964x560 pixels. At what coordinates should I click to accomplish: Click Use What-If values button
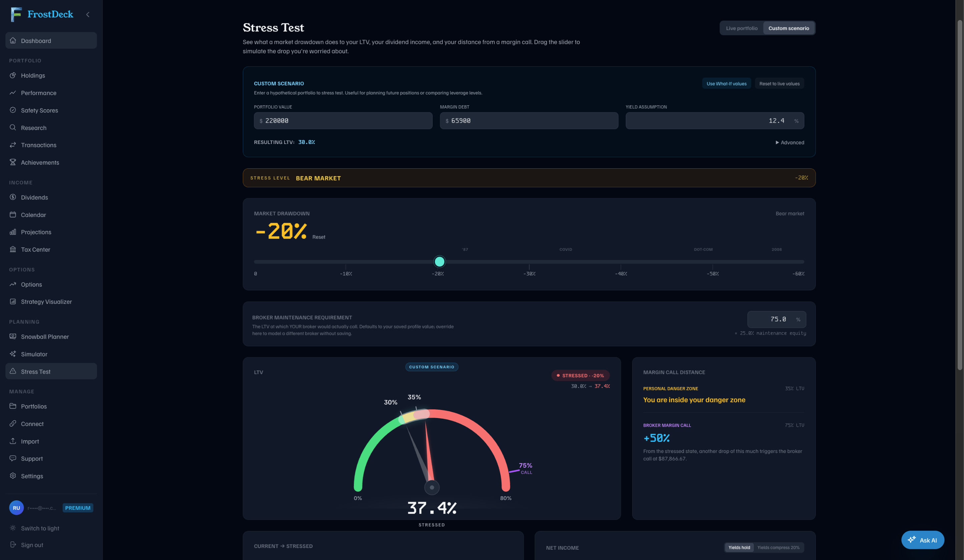click(x=726, y=84)
